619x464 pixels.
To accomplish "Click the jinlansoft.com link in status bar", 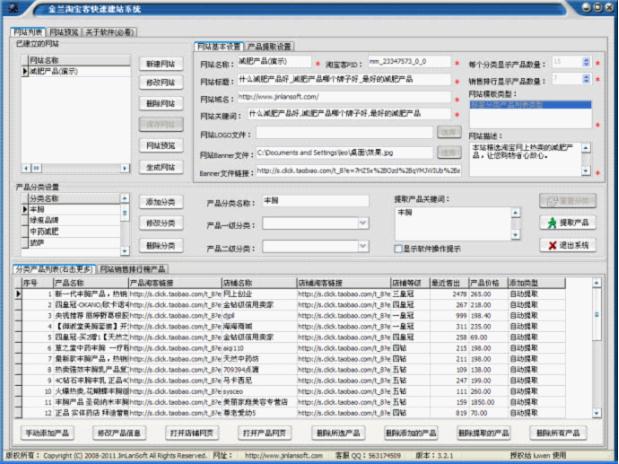I will coord(283,455).
